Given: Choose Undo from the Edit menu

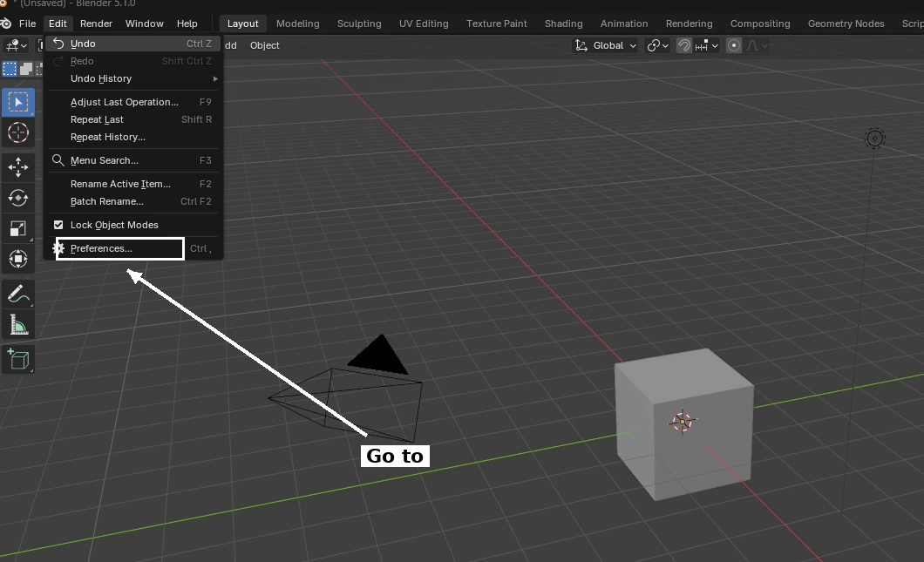Looking at the screenshot, I should tap(133, 44).
